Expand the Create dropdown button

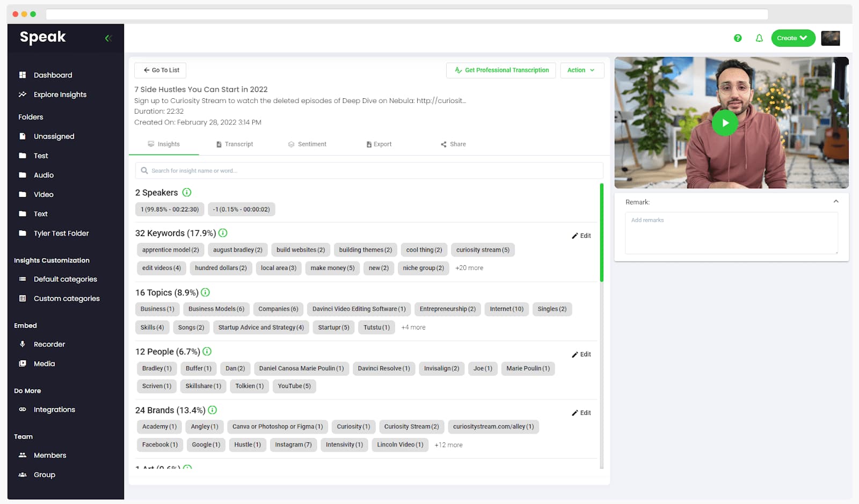(793, 38)
